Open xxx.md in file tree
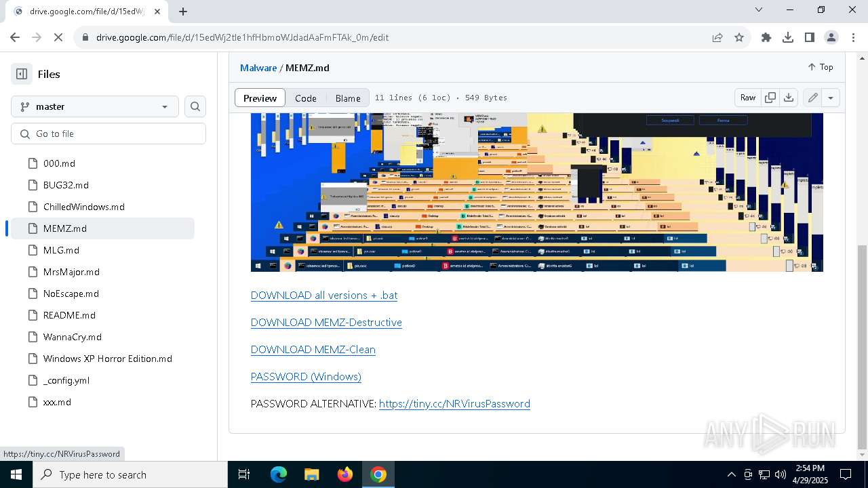 [57, 402]
